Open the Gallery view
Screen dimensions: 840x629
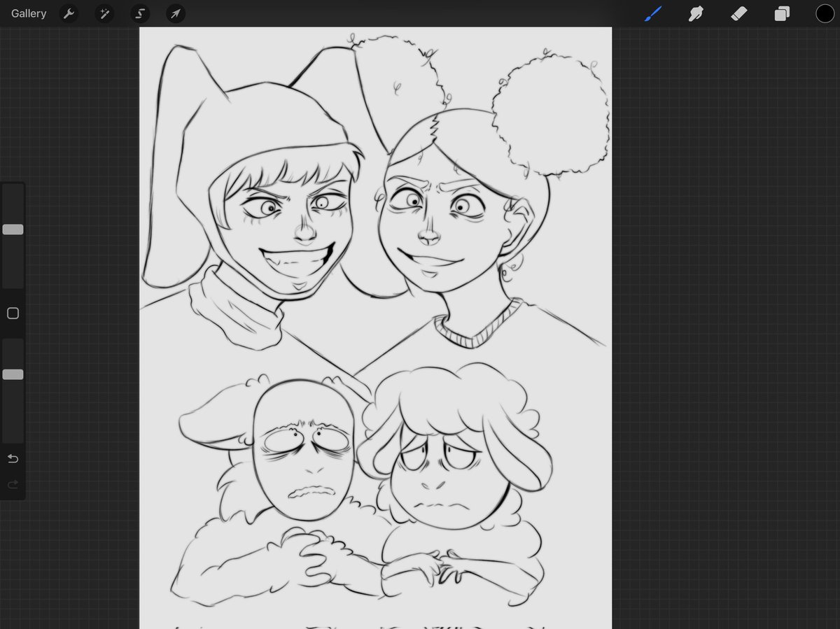click(x=29, y=13)
